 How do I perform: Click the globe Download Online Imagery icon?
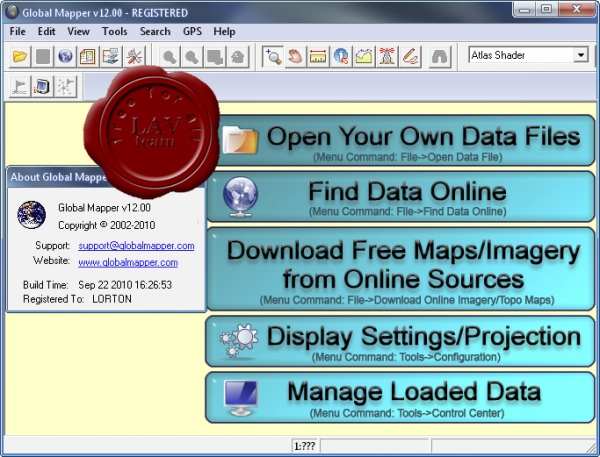(x=65, y=57)
